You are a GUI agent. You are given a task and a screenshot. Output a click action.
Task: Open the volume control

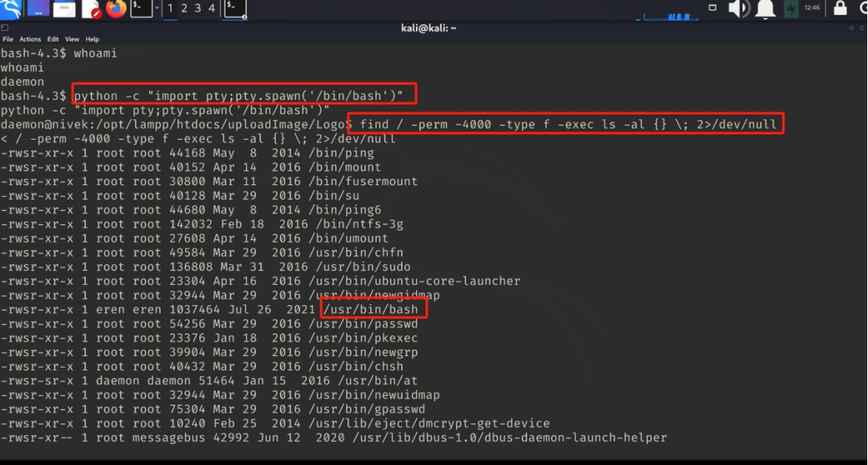739,9
